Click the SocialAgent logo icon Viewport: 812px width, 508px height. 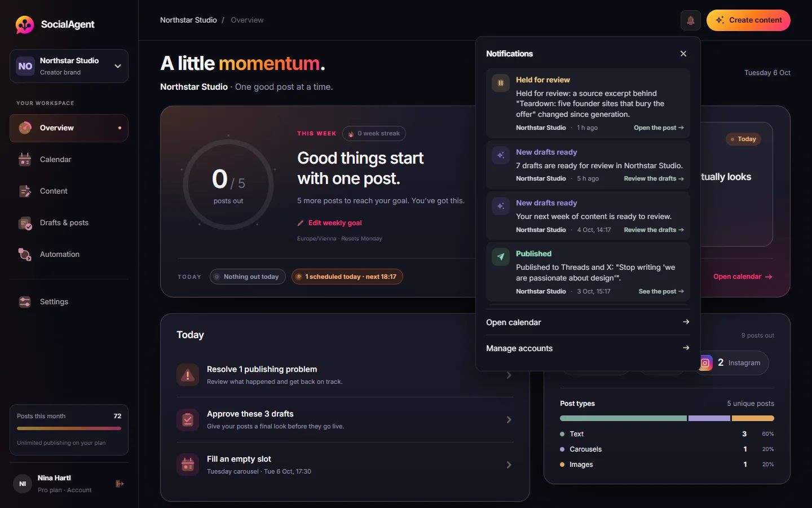pyautogui.click(x=25, y=24)
